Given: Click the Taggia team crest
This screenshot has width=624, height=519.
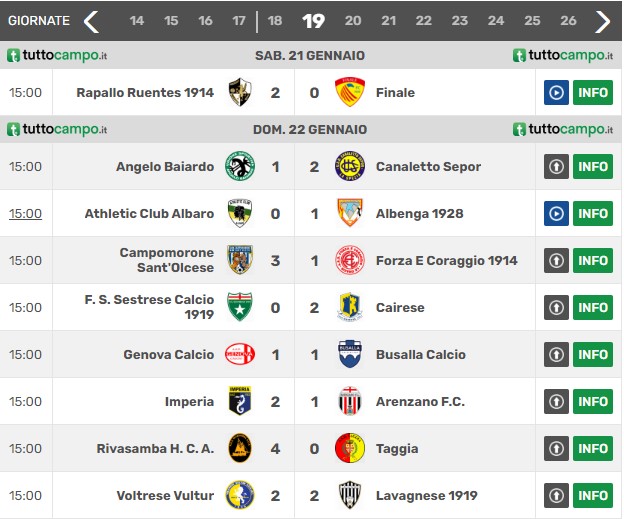Looking at the screenshot, I should click(x=350, y=448).
